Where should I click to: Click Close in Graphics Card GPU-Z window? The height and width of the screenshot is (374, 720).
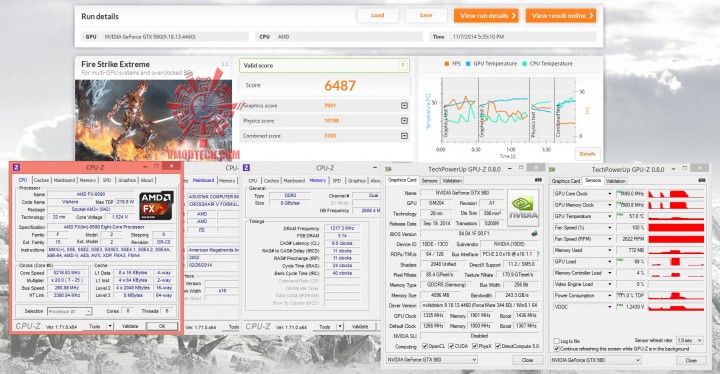[527, 360]
